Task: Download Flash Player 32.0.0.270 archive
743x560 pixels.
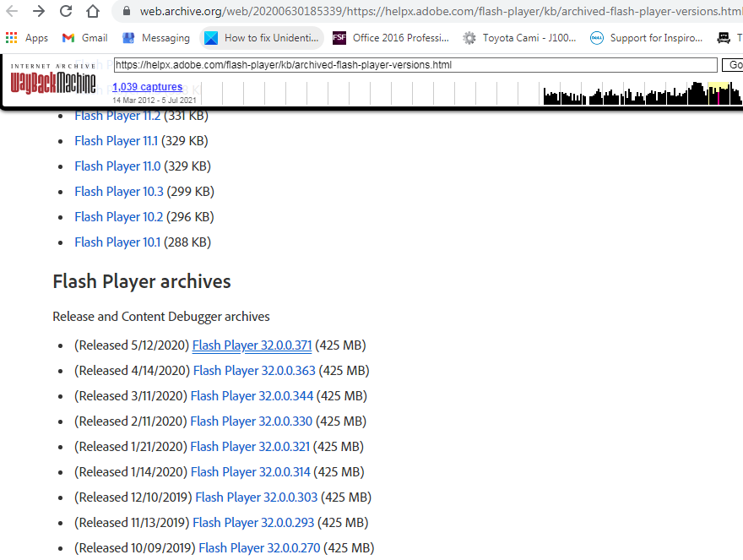Action: click(260, 548)
